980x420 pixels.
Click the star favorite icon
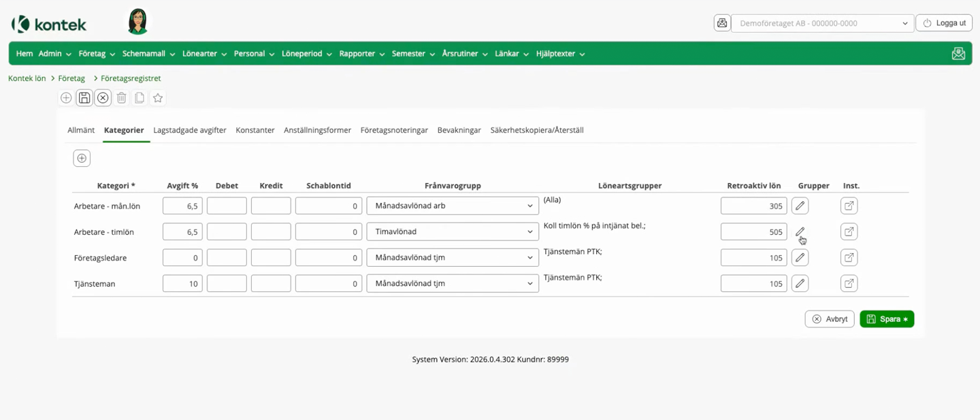(158, 98)
